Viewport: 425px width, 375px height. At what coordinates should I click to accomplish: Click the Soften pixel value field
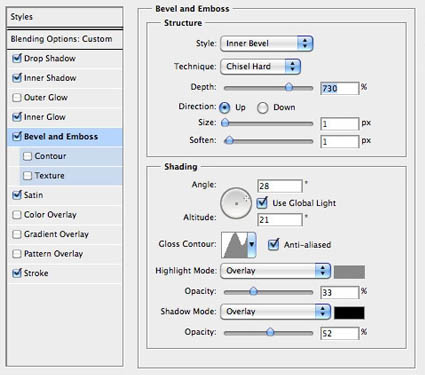[x=340, y=142]
